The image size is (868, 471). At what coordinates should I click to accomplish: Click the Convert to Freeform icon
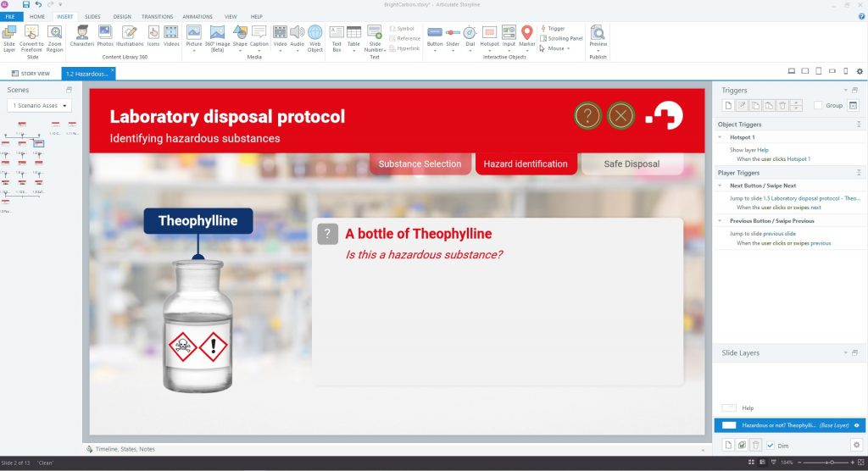pyautogui.click(x=31, y=38)
